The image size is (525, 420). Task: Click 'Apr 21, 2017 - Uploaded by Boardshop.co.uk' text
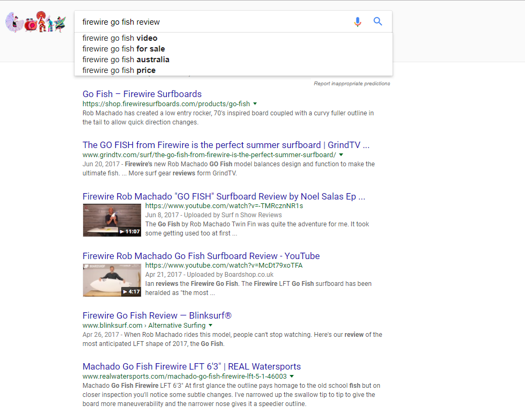click(x=209, y=275)
